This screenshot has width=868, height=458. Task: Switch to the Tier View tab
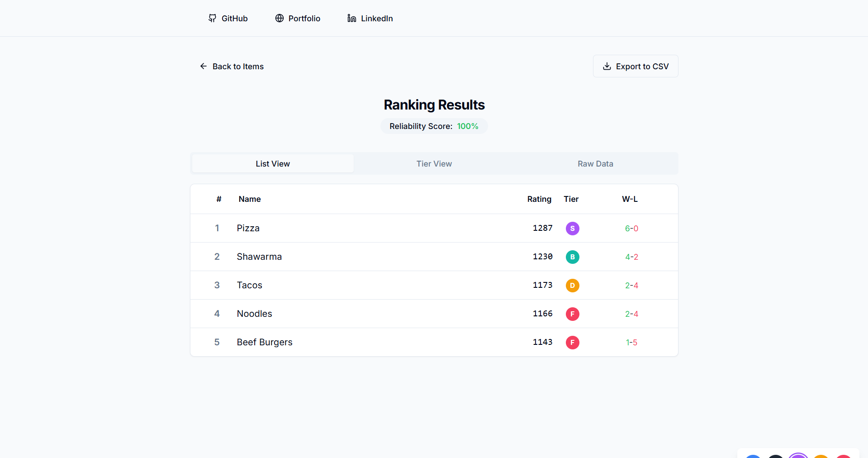click(x=434, y=163)
